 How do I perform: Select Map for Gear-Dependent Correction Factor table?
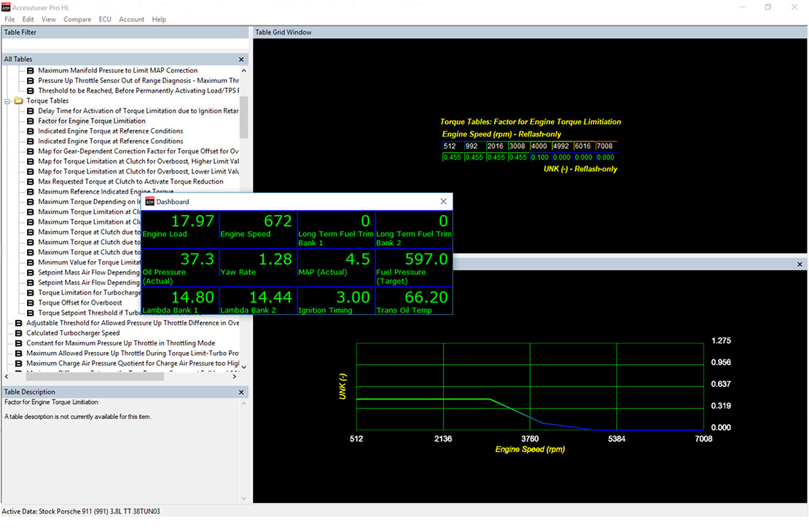[138, 151]
